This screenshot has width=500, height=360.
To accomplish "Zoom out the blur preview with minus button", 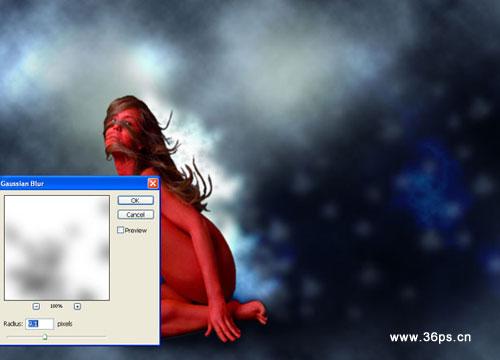I will 36,306.
